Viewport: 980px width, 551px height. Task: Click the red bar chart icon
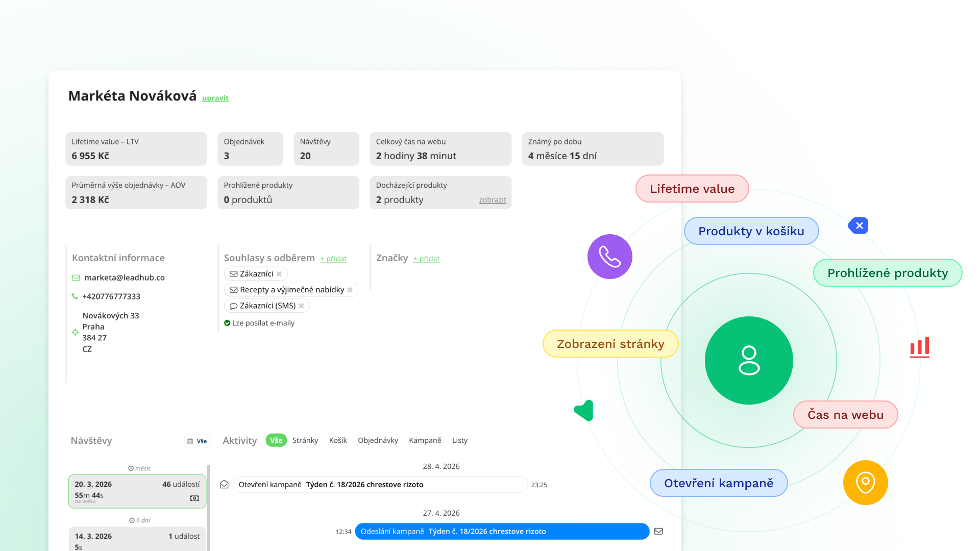pos(920,347)
